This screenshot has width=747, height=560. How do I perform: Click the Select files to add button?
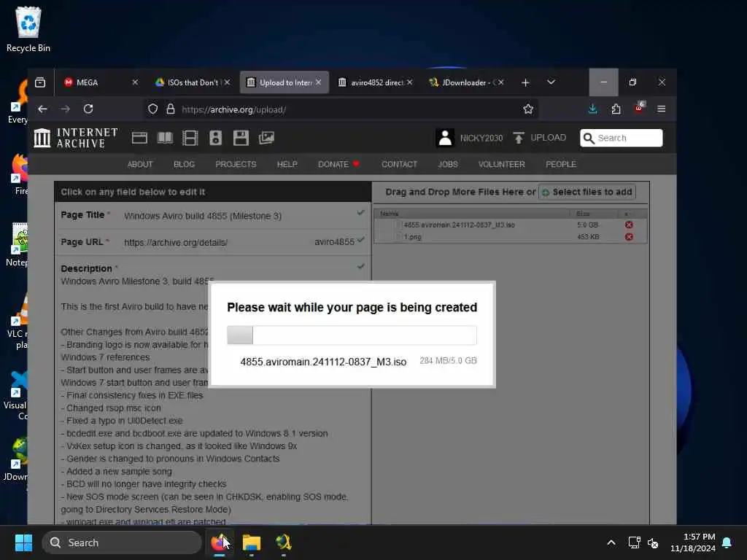pos(587,192)
